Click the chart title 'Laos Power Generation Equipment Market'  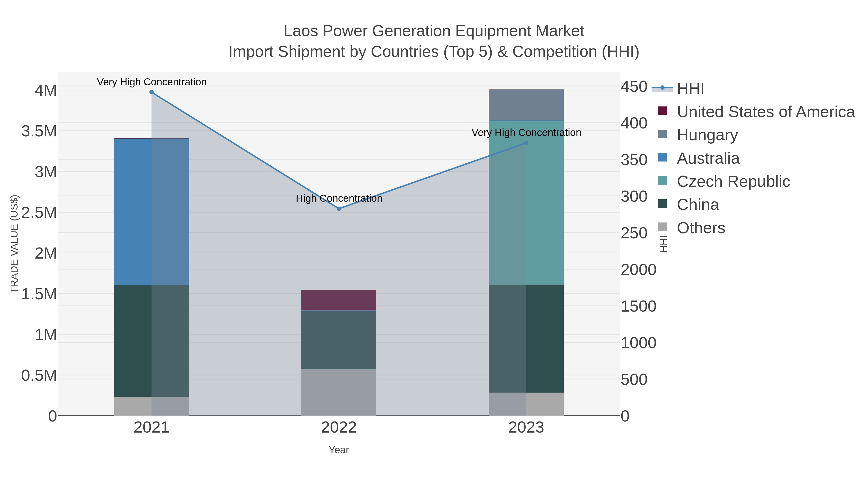(434, 31)
